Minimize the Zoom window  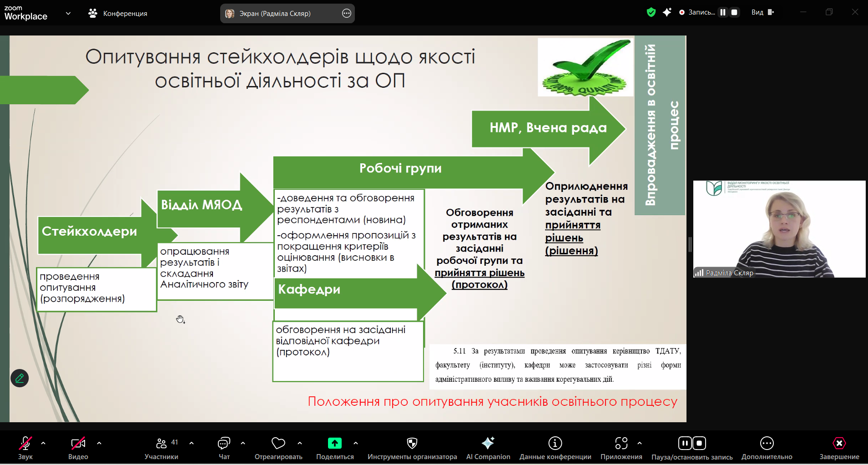pyautogui.click(x=803, y=12)
